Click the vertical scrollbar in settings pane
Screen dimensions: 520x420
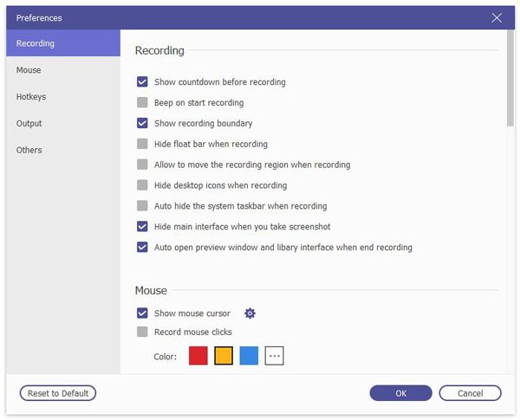(510, 87)
